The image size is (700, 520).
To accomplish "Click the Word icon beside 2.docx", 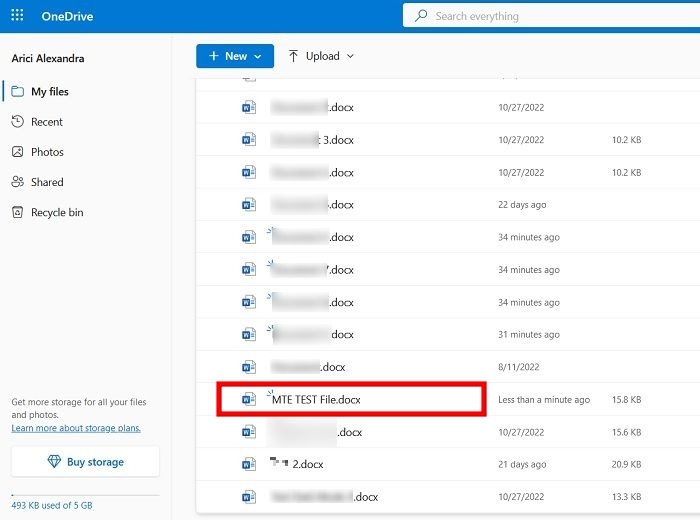I will tap(249, 464).
